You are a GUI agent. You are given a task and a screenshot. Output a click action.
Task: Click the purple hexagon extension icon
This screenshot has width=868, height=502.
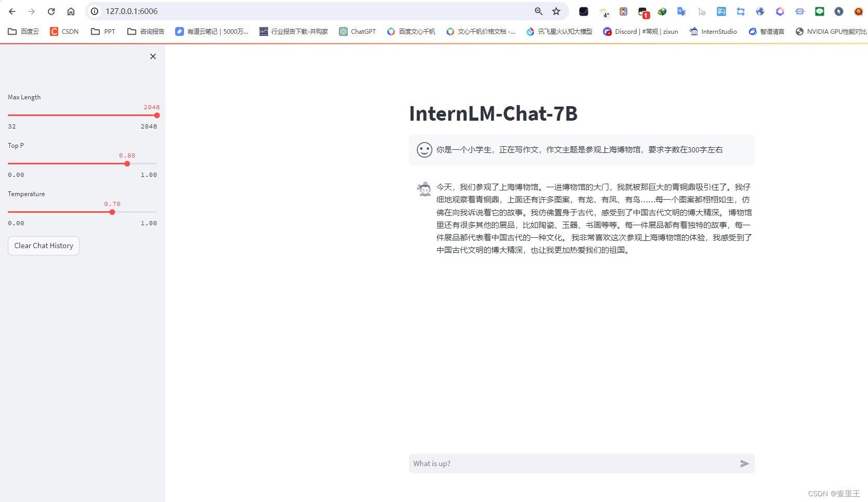(780, 11)
